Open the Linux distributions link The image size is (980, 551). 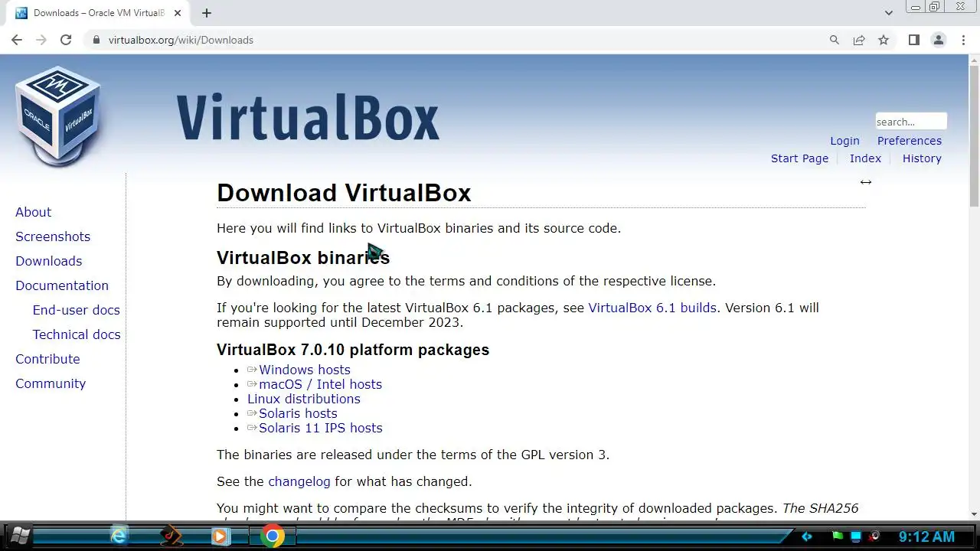(303, 399)
